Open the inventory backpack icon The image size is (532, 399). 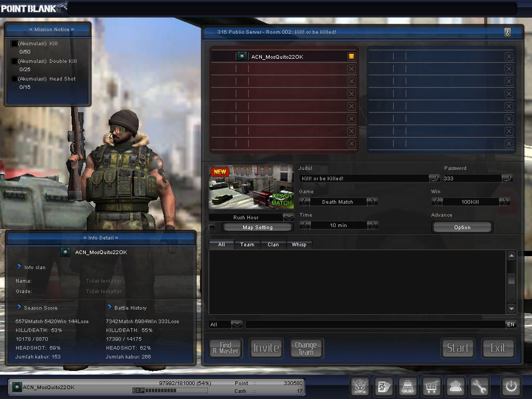pos(407,386)
